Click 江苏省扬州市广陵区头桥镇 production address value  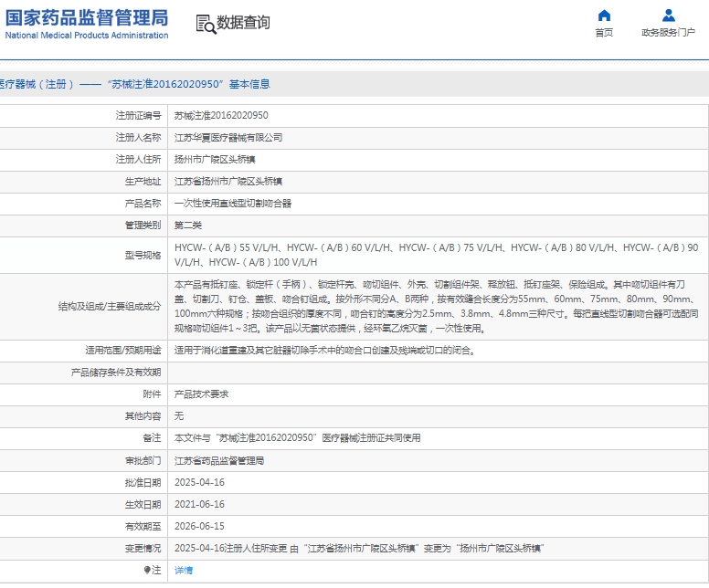pyautogui.click(x=228, y=182)
